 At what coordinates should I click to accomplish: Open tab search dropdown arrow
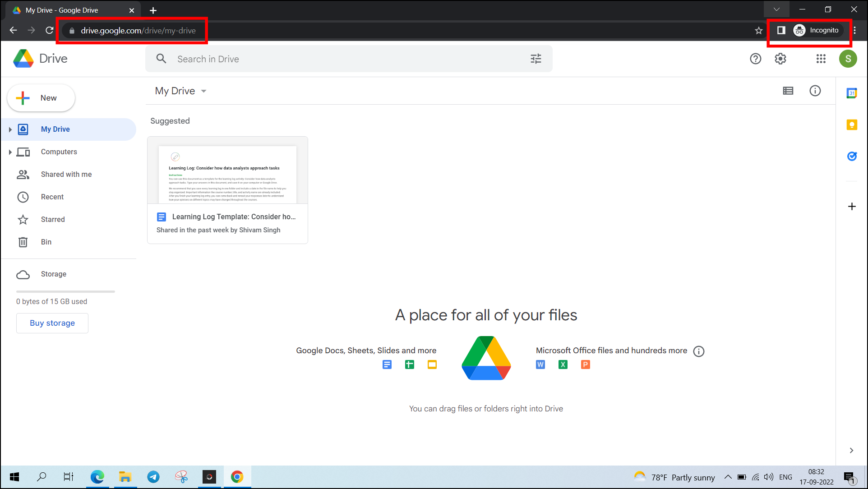[x=776, y=9]
